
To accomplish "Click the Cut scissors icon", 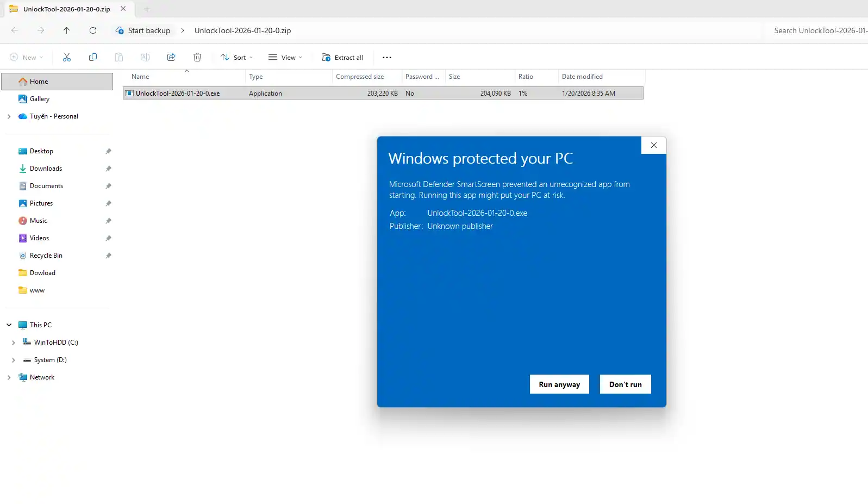I will coord(67,57).
